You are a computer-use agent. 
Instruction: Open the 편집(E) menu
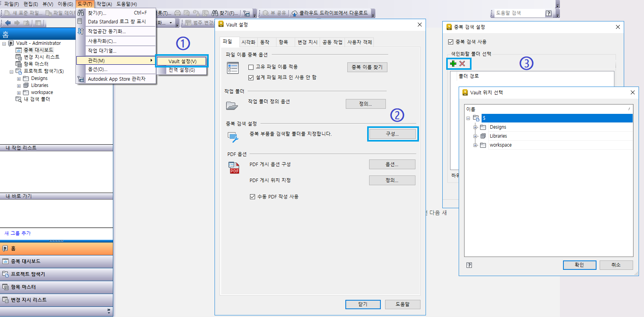31,4
